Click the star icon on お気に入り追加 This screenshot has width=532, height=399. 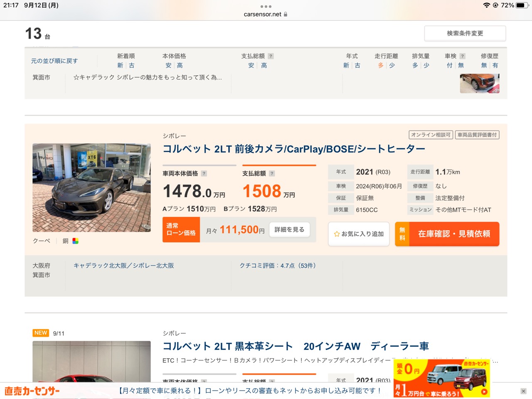tap(337, 234)
